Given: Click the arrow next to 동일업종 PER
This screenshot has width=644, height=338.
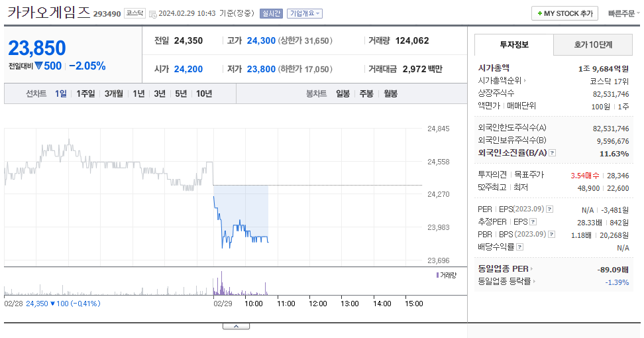Looking at the screenshot, I should [532, 269].
